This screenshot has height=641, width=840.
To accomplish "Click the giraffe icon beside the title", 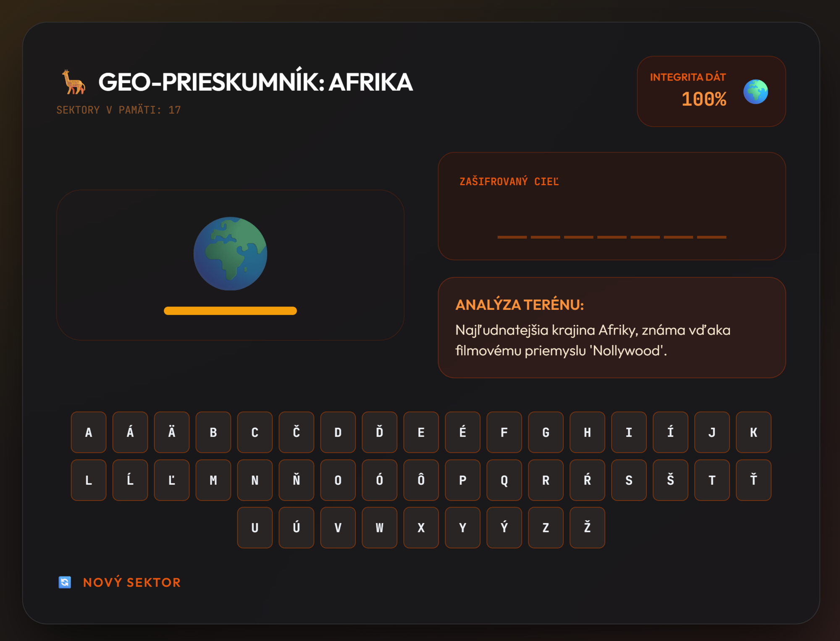I will (x=73, y=82).
